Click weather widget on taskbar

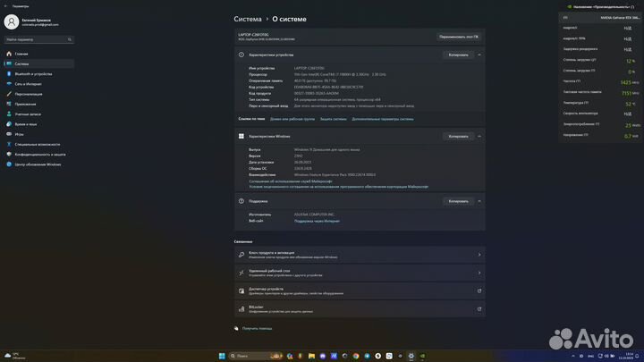click(14, 356)
